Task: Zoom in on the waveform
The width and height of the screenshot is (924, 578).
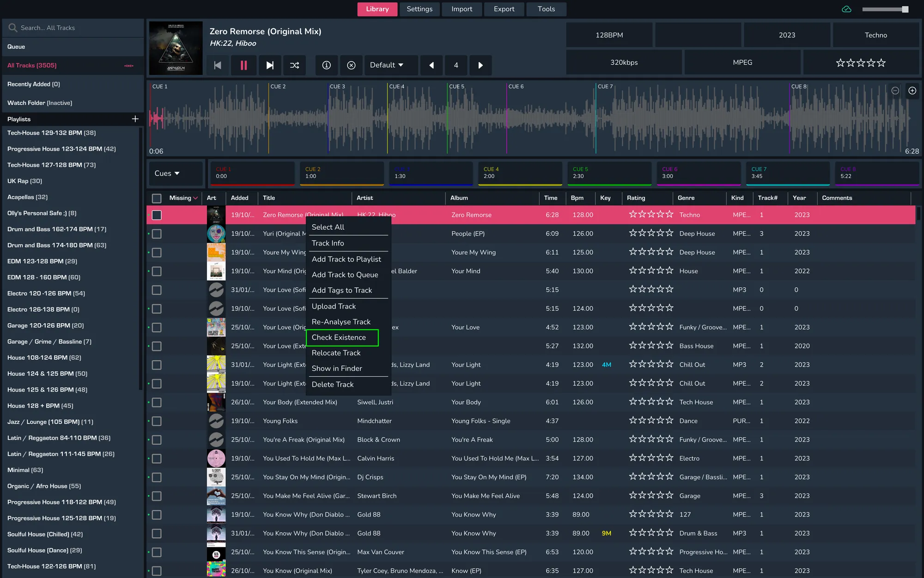Action: (912, 91)
